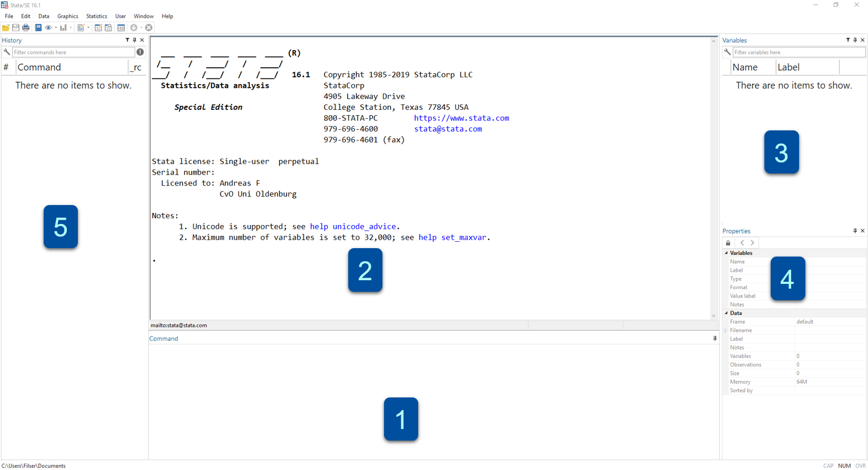The width and height of the screenshot is (868, 470).
Task: Open the Help menu
Action: [x=167, y=16]
